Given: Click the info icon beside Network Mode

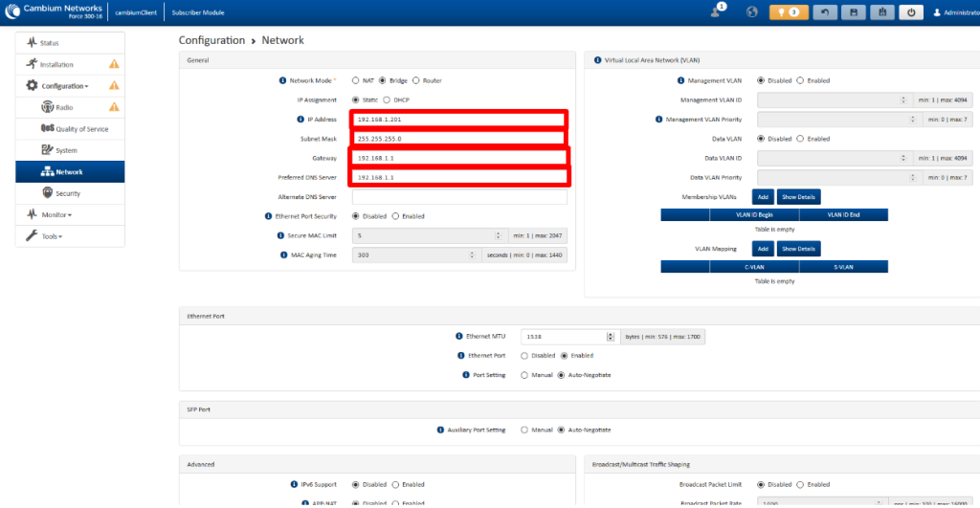Looking at the screenshot, I should pyautogui.click(x=282, y=80).
